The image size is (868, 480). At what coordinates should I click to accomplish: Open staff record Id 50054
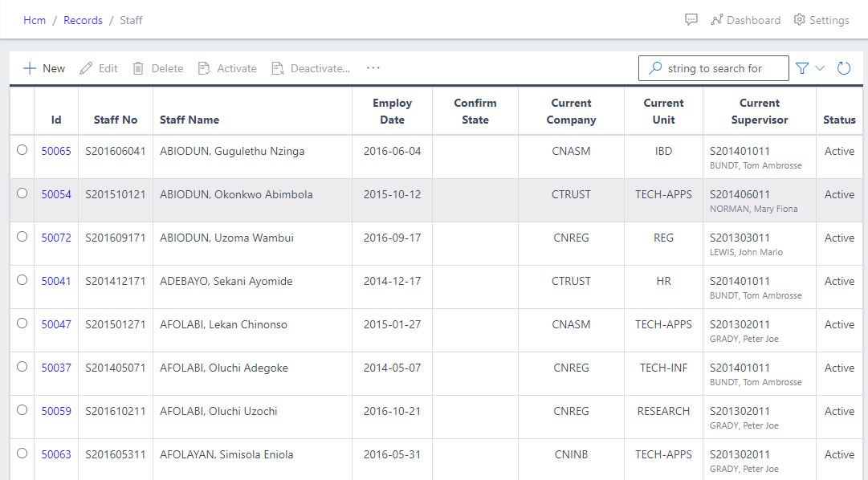click(56, 194)
